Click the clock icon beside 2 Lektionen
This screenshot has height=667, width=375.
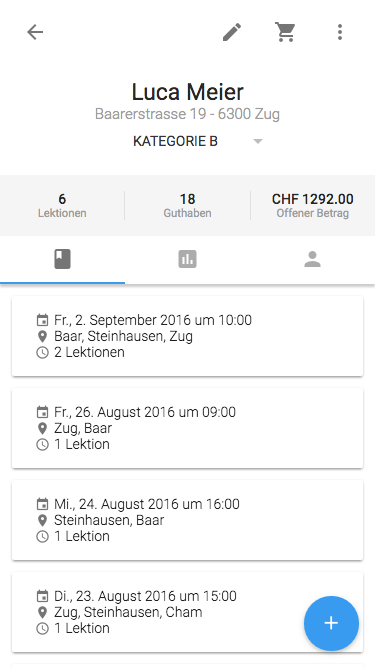point(42,353)
